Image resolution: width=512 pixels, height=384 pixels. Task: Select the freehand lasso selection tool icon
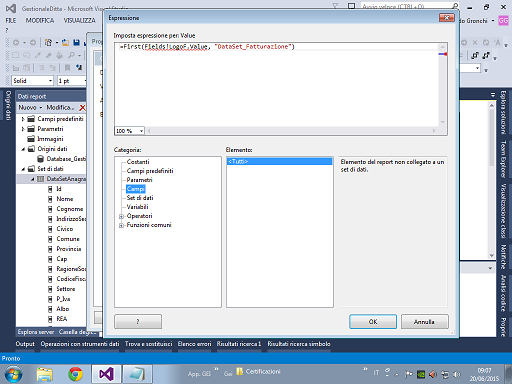coord(27,55)
